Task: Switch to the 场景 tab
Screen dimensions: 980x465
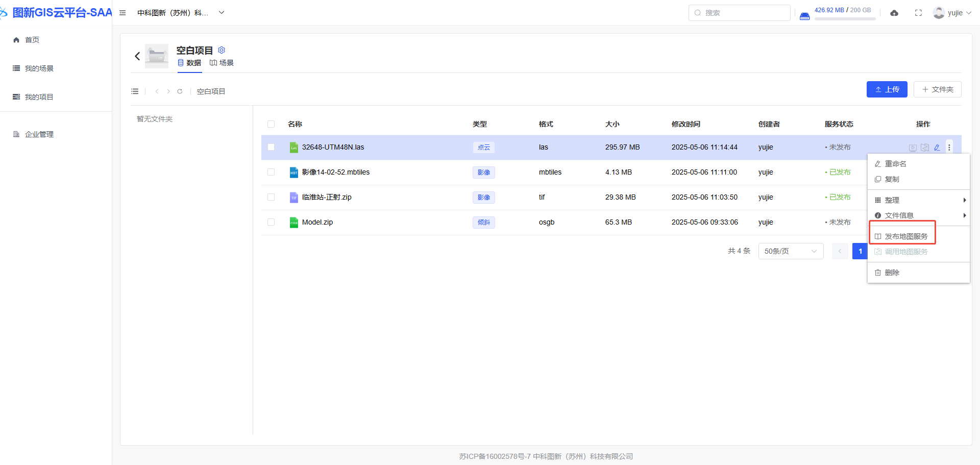Action: click(222, 63)
